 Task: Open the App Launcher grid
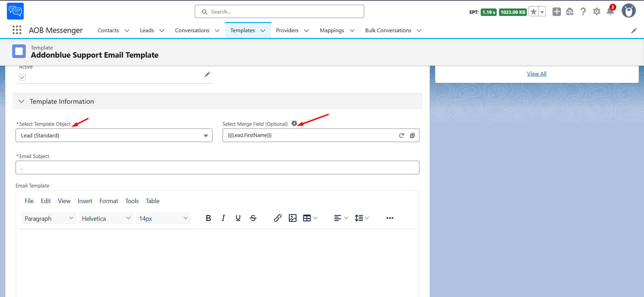[17, 30]
